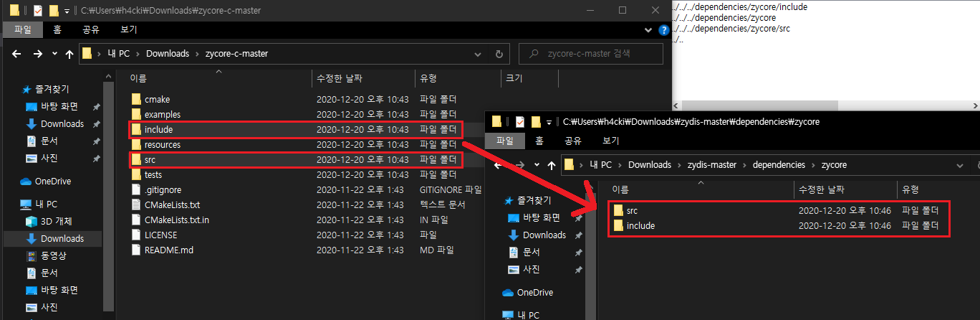
Task: Open the examples folder icon
Action: pyautogui.click(x=137, y=114)
